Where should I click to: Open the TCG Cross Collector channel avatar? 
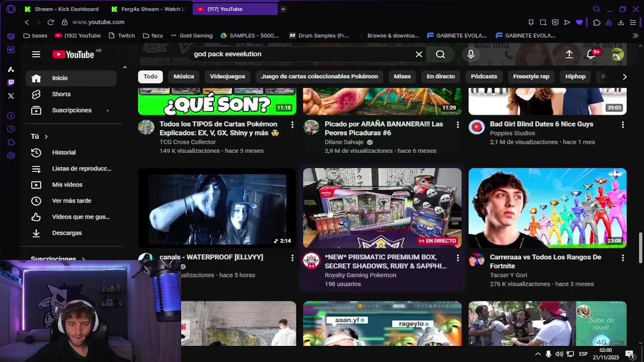tap(146, 127)
